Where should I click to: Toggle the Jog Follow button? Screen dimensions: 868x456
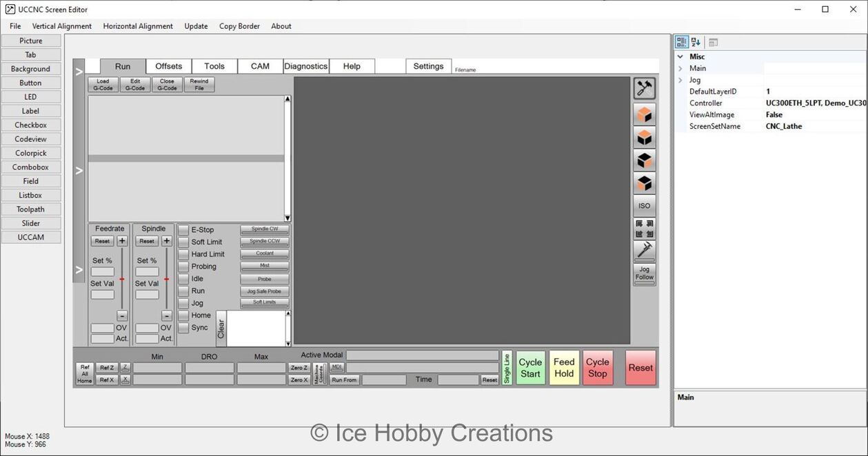645,273
